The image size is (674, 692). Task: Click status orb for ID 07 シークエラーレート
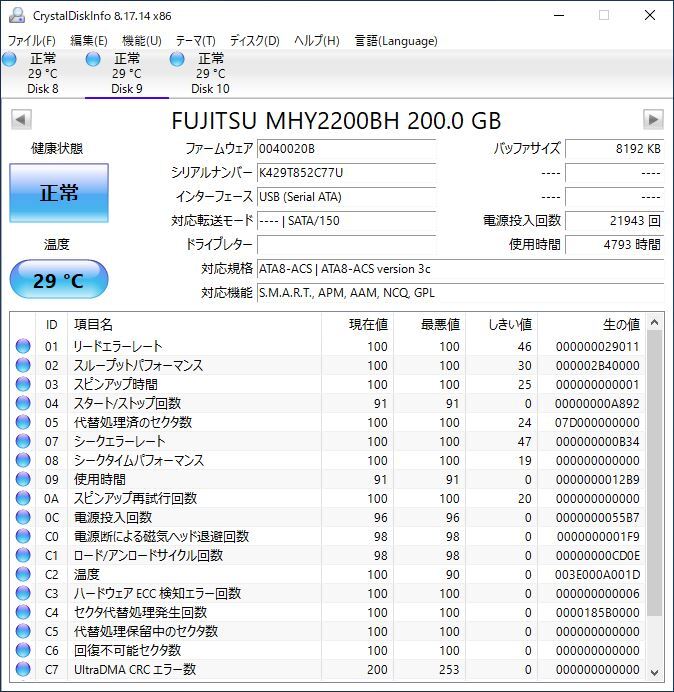tap(23, 441)
